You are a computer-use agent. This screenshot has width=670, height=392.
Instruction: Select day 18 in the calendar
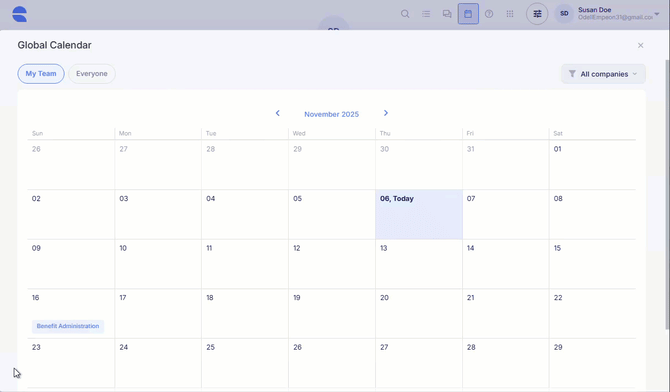click(245, 313)
